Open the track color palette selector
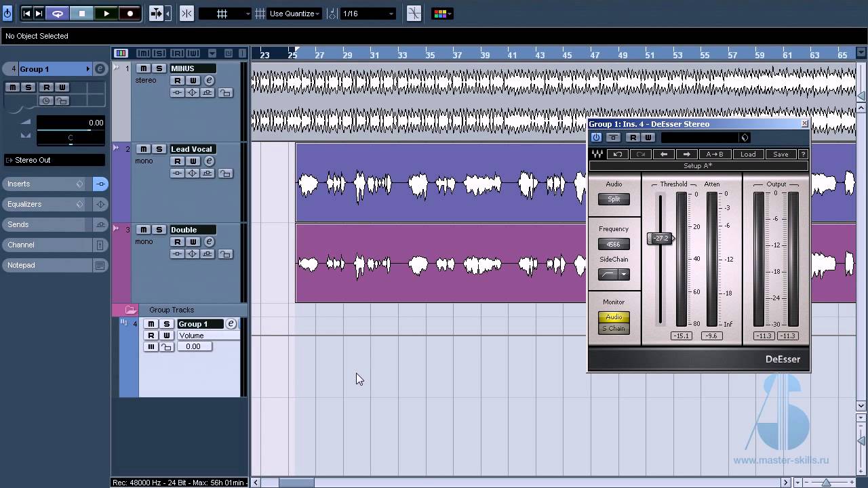 (442, 14)
